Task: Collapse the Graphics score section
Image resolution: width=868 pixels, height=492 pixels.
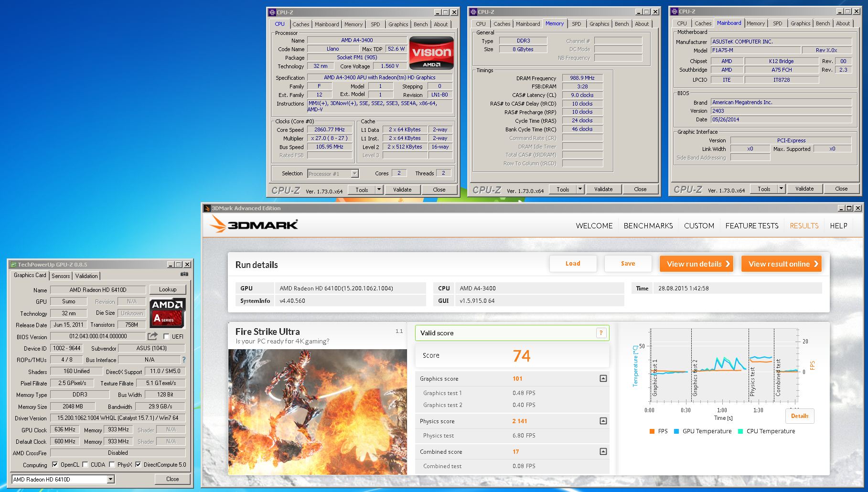Action: pyautogui.click(x=603, y=379)
